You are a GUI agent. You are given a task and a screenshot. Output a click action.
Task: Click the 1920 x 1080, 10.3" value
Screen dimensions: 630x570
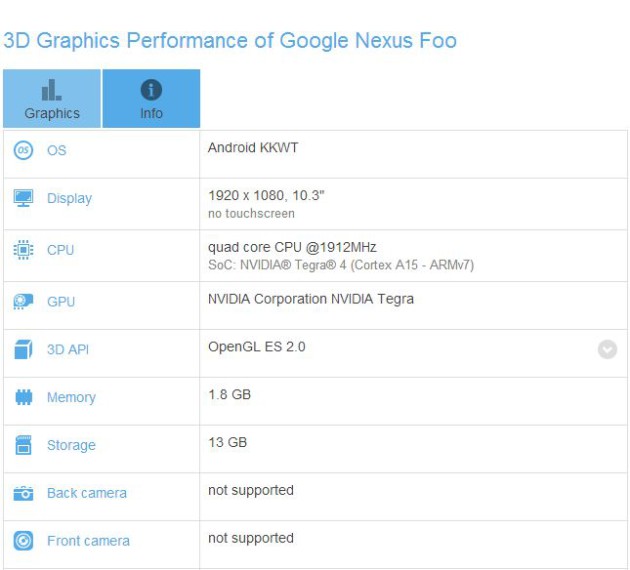point(266,195)
